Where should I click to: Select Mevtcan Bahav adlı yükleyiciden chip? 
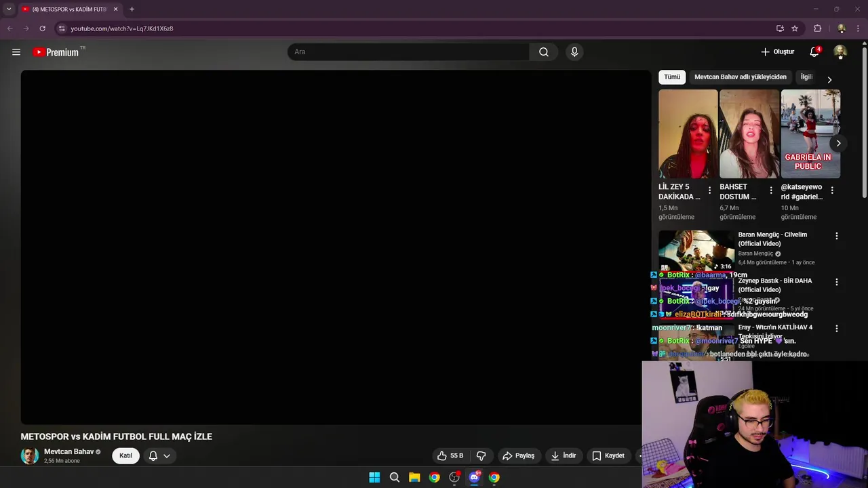point(741,77)
